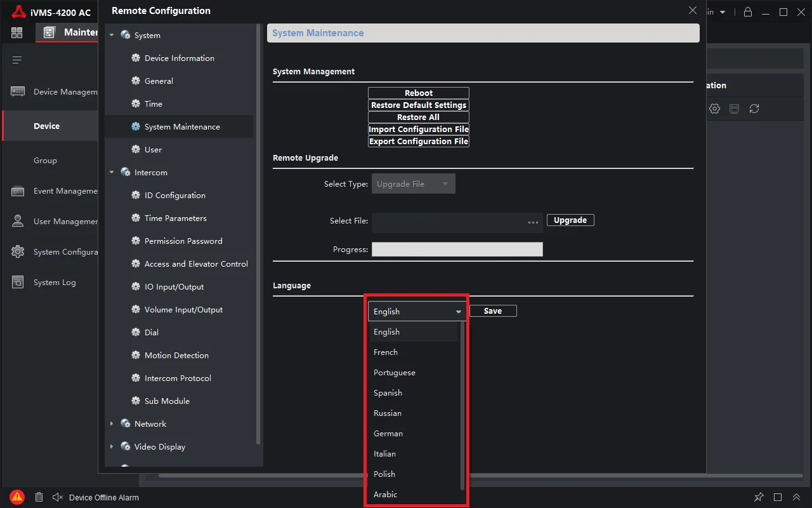Collapse the System tree node

[x=112, y=36]
